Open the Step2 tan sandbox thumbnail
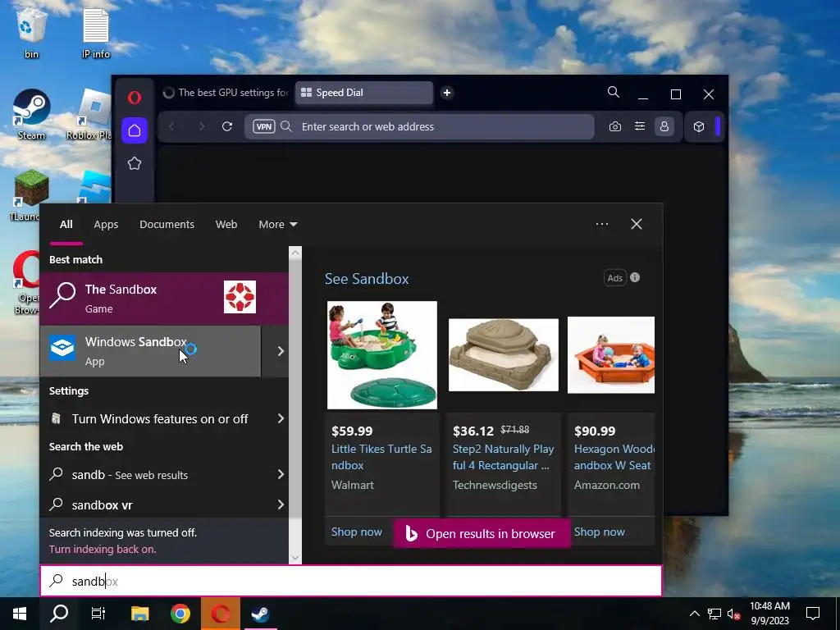 coord(503,354)
